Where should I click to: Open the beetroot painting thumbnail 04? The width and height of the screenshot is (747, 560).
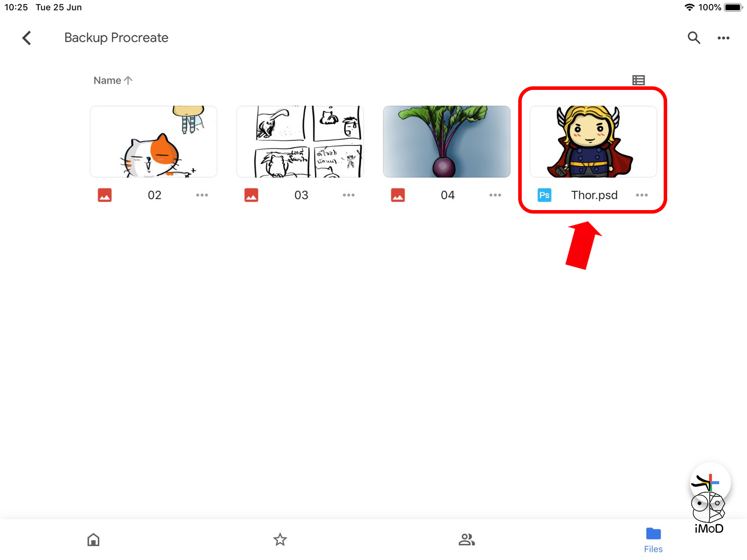tap(446, 141)
